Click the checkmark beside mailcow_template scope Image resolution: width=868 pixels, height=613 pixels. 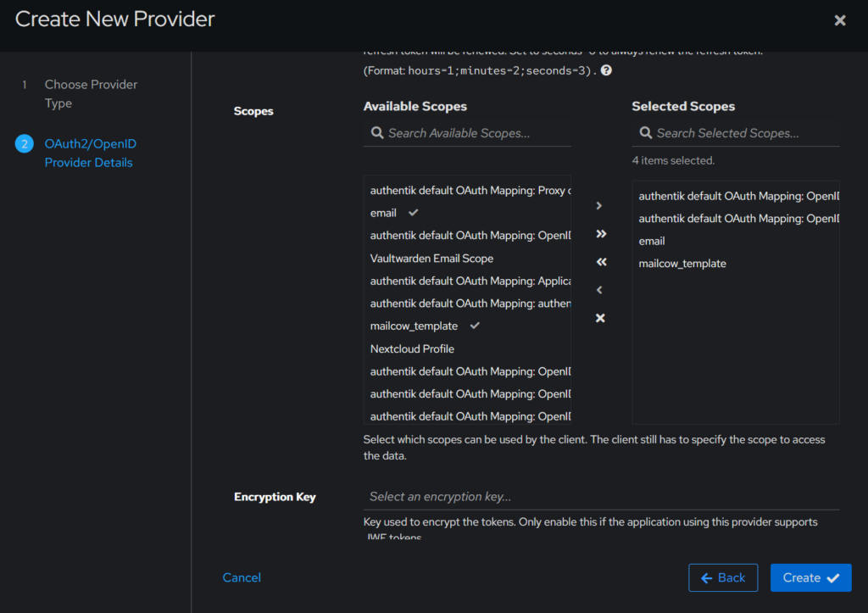pyautogui.click(x=475, y=326)
